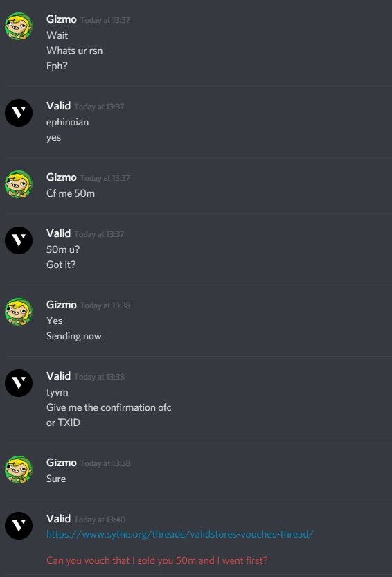Click the Gizmo username above 'Whats ur rsn'
The width and height of the screenshot is (392, 577).
coord(62,19)
